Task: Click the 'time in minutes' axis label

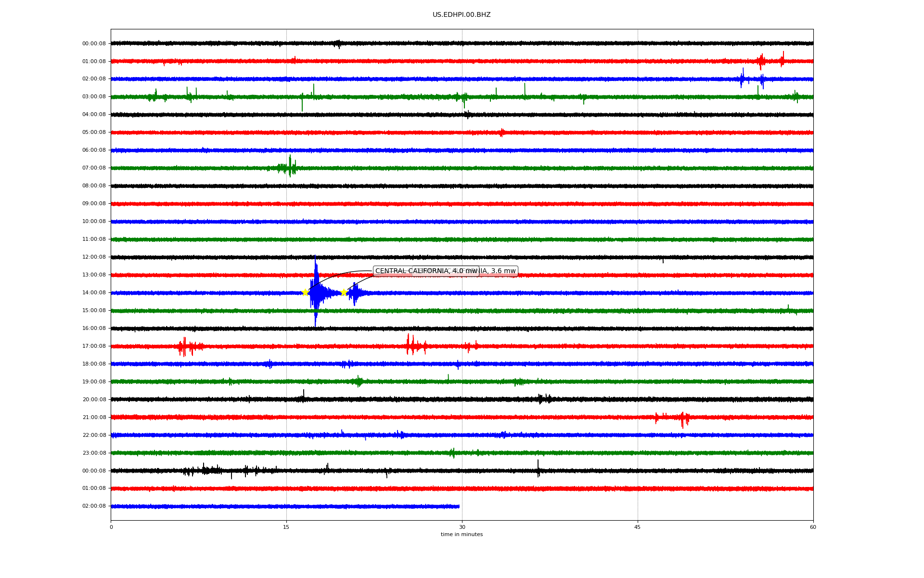Action: 462,535
